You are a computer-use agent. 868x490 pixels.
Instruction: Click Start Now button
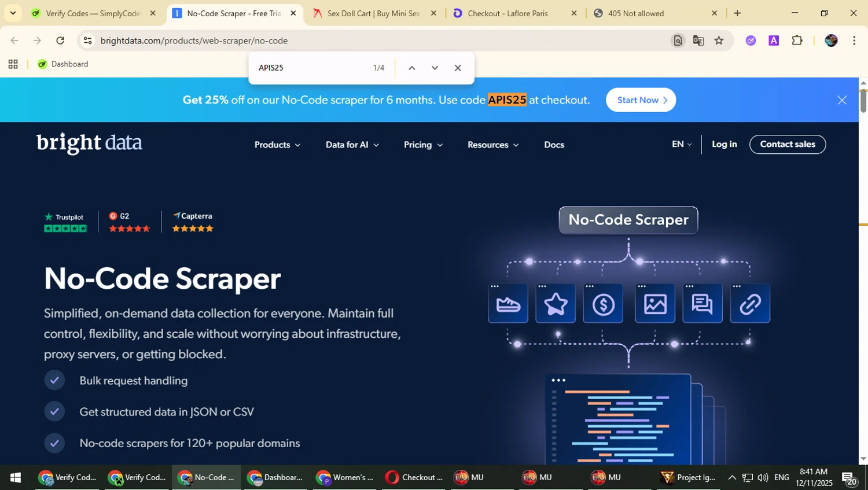[641, 100]
